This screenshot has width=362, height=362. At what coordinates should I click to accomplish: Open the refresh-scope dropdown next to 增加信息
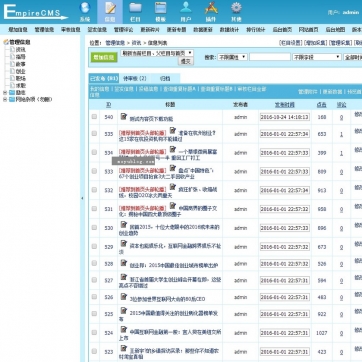click(157, 53)
